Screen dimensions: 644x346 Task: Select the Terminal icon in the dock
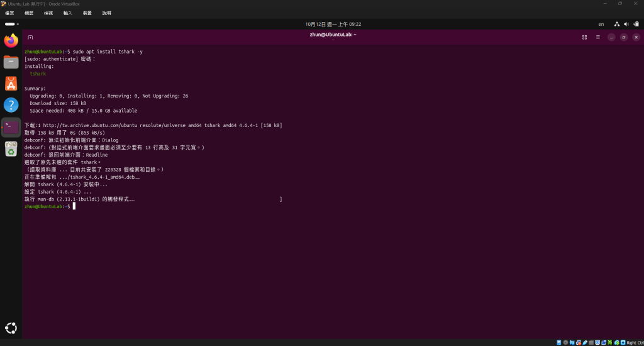point(11,127)
